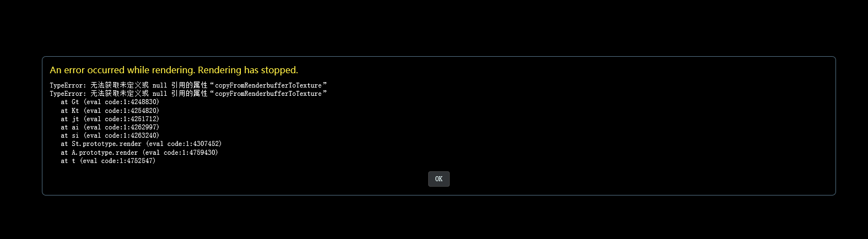Viewport: 868px width, 239px height.
Task: Click the 'at jt (eval code:1:4251712)' stack line
Action: 110,119
